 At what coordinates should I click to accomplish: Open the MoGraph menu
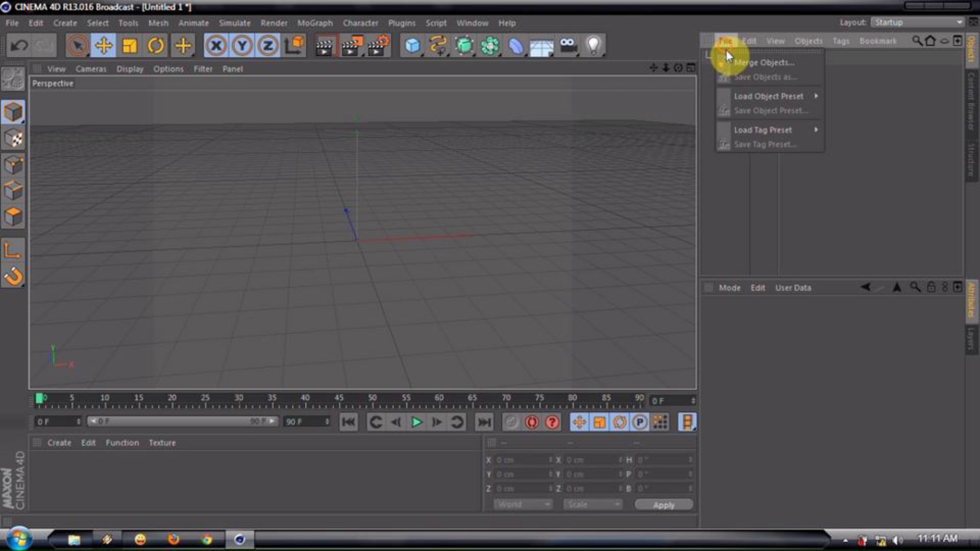[315, 23]
